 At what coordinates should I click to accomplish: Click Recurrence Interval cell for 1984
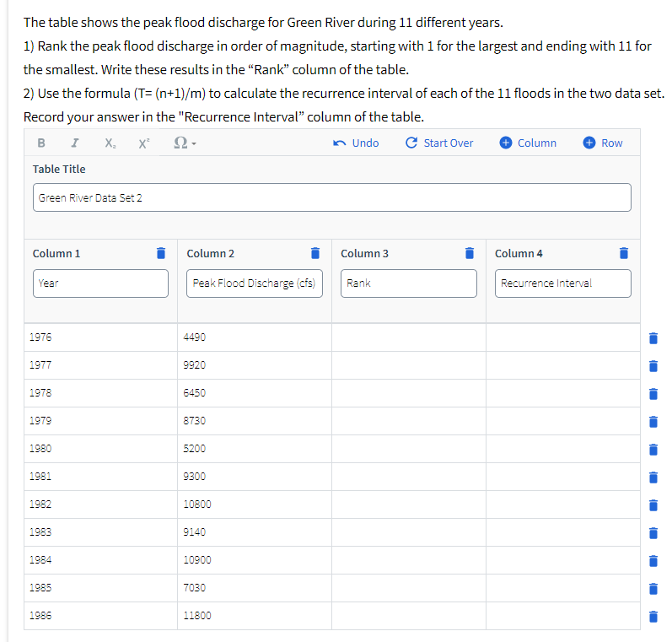tap(563, 560)
